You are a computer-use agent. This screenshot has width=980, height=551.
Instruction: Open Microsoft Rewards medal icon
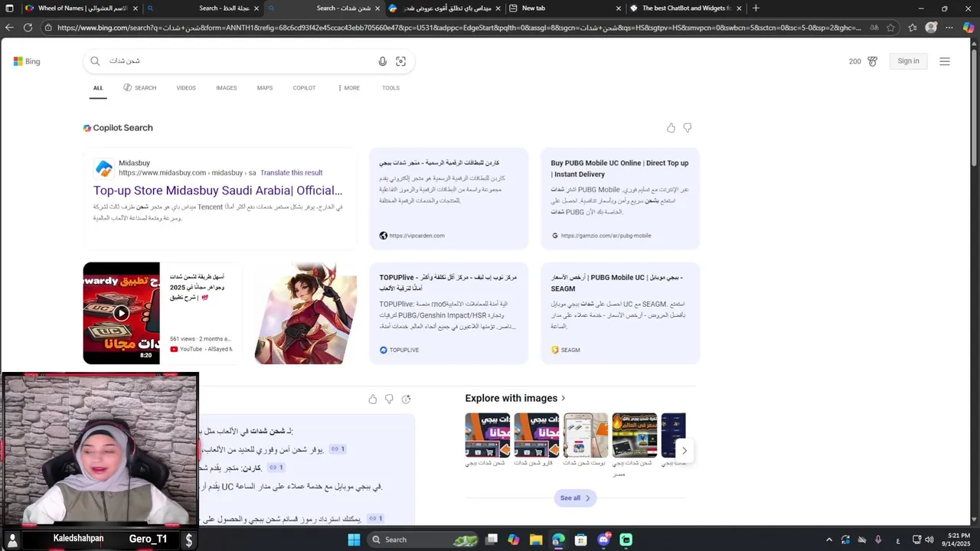click(x=872, y=61)
